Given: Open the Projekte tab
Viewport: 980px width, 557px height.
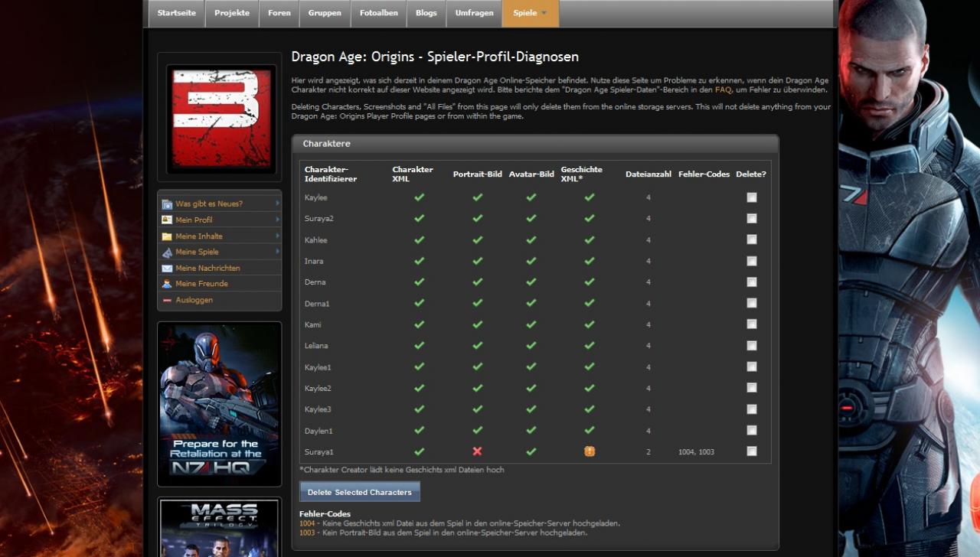Looking at the screenshot, I should coord(232,13).
